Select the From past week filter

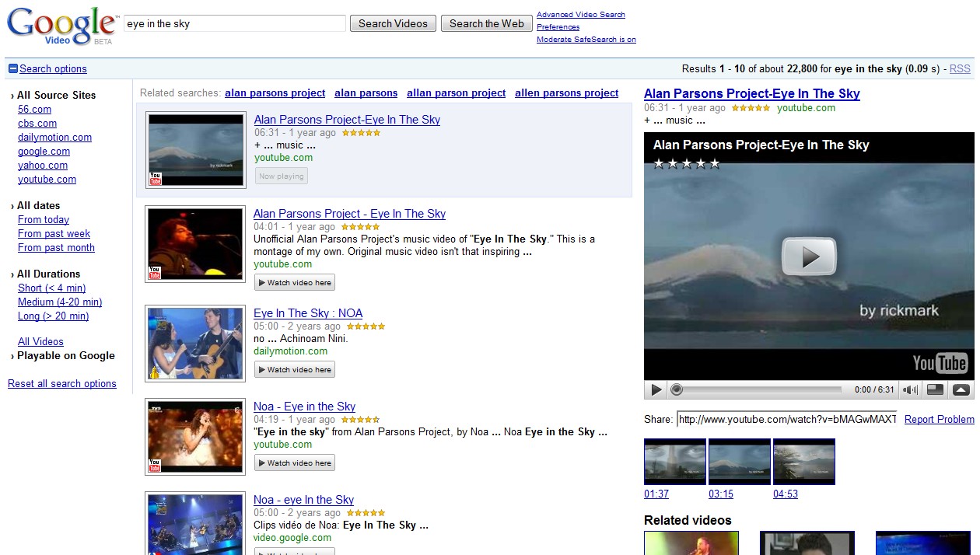click(54, 234)
